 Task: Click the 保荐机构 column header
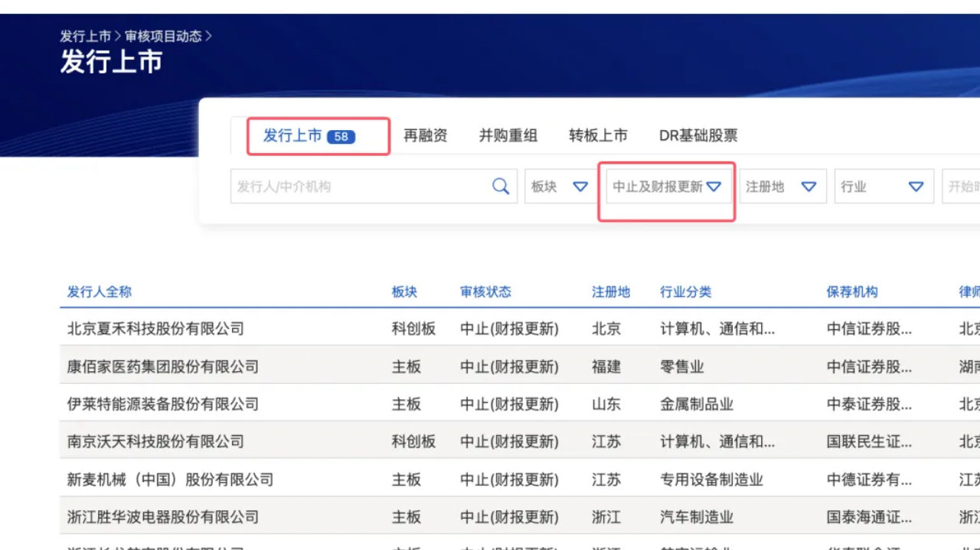tap(852, 291)
